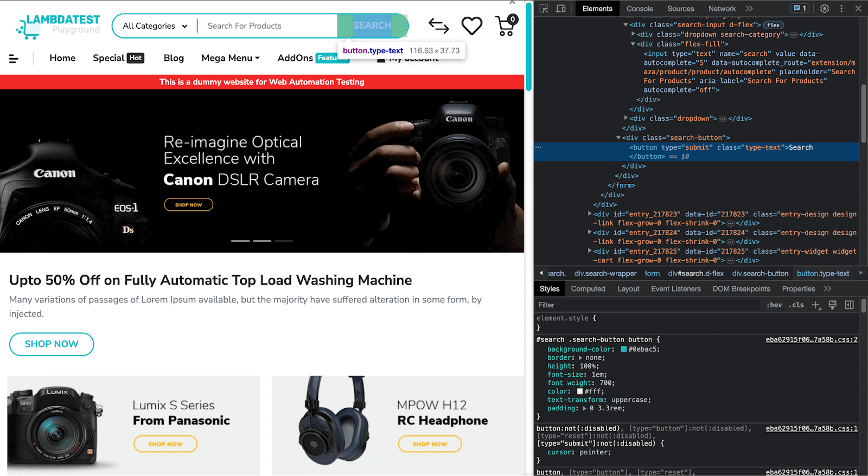Image resolution: width=868 pixels, height=476 pixels.
Task: Collapse the search-input d-flex div node
Action: (626, 25)
